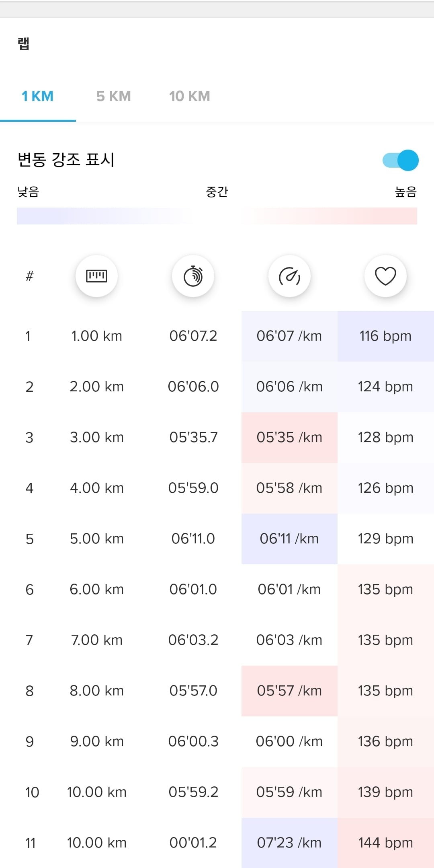
Task: Tap the blue low-variation color bar
Action: click(x=104, y=216)
